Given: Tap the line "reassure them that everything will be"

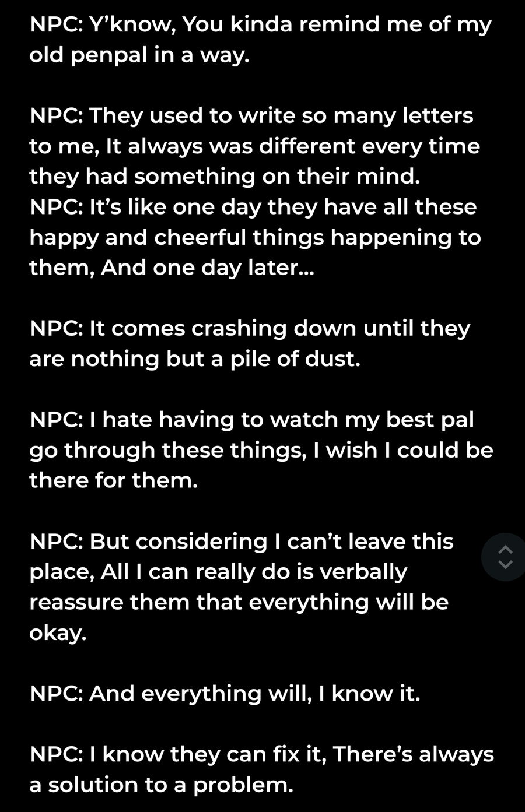Looking at the screenshot, I should pyautogui.click(x=239, y=602).
